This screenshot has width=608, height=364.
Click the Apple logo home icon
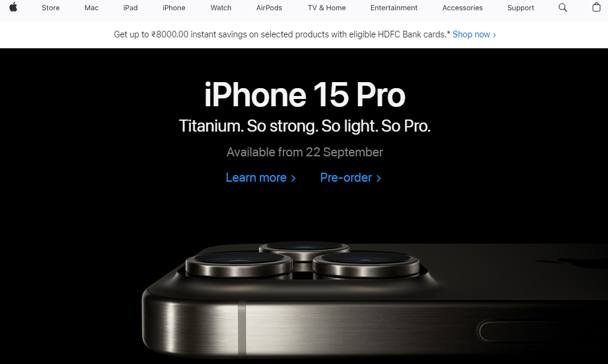13,7
